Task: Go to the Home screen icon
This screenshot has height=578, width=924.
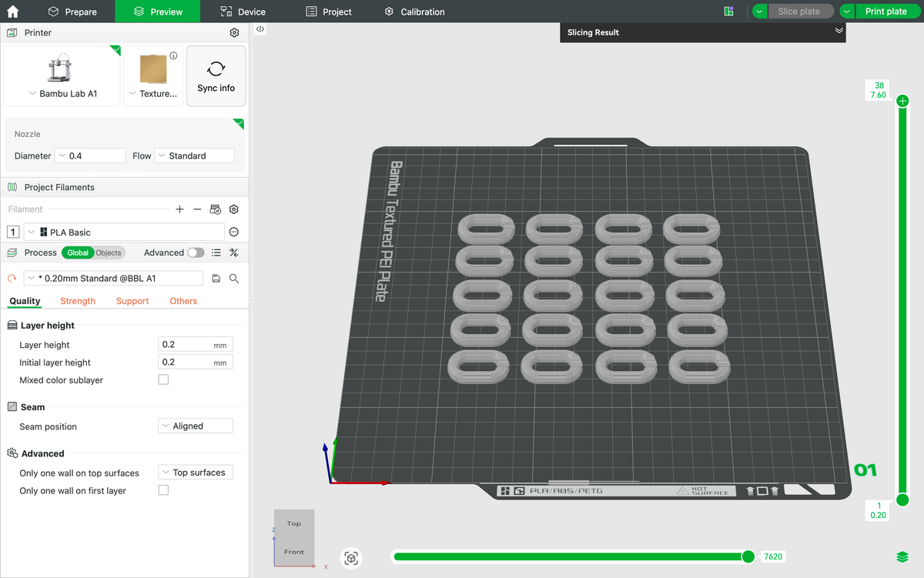Action: [x=13, y=12]
